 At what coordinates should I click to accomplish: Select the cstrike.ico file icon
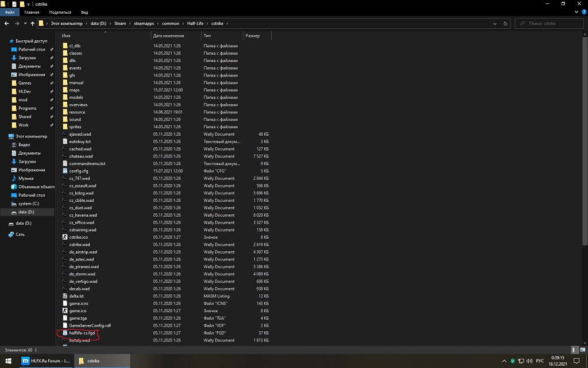pos(65,237)
